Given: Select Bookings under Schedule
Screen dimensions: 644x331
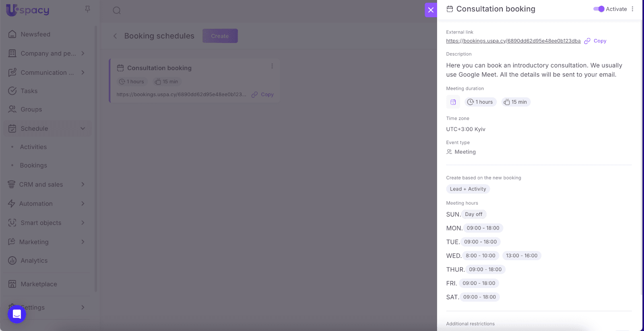Looking at the screenshot, I should [x=33, y=165].
